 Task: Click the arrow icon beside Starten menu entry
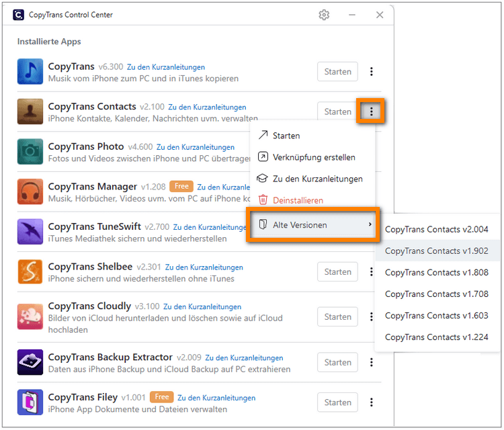pos(263,135)
